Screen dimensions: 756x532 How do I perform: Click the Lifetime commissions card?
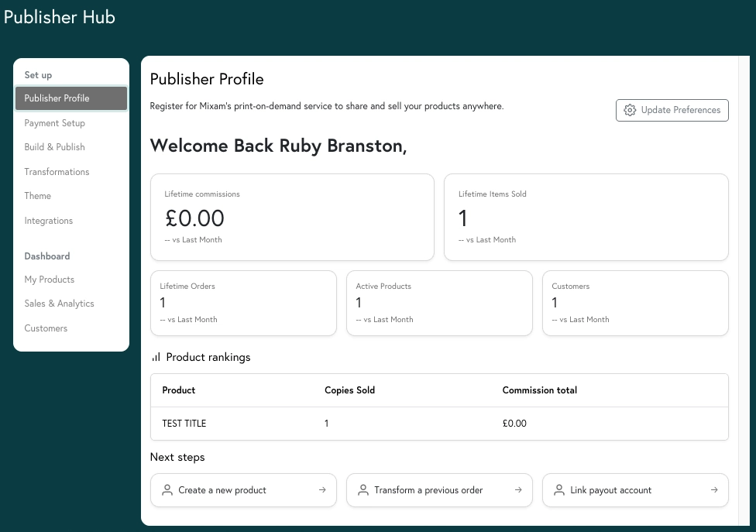pos(292,218)
